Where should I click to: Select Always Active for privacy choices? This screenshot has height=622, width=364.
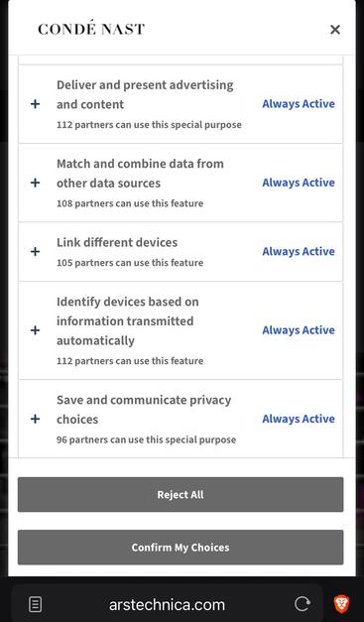(x=299, y=419)
